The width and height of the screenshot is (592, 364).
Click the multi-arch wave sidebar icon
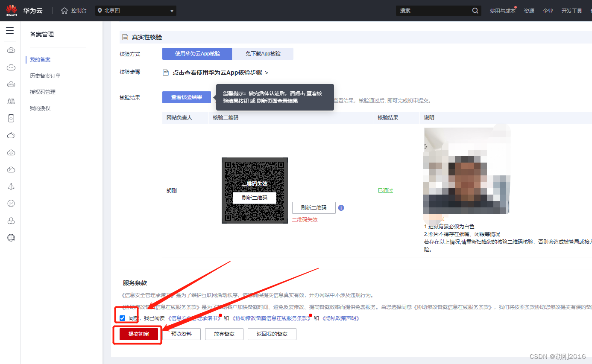click(12, 101)
